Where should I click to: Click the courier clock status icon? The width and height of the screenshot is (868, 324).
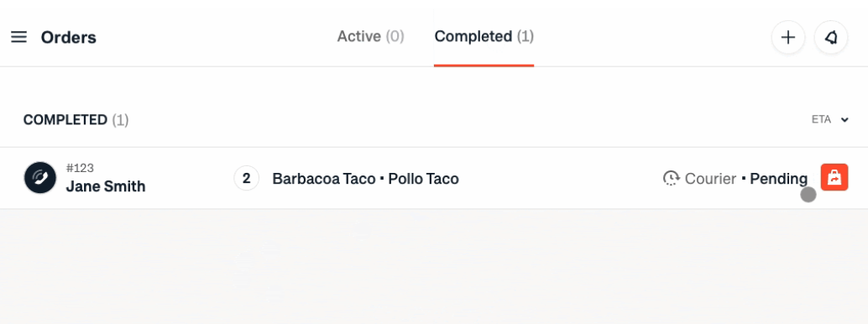point(671,178)
